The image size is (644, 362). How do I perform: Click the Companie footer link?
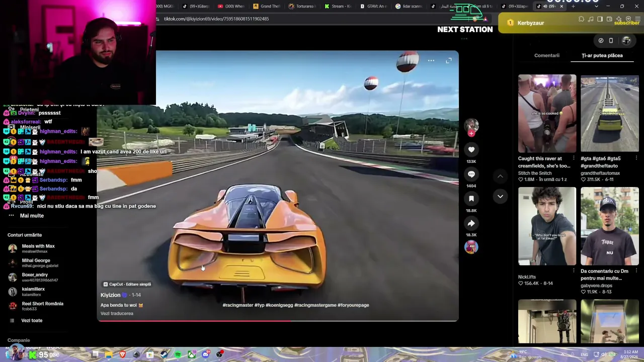click(x=19, y=340)
